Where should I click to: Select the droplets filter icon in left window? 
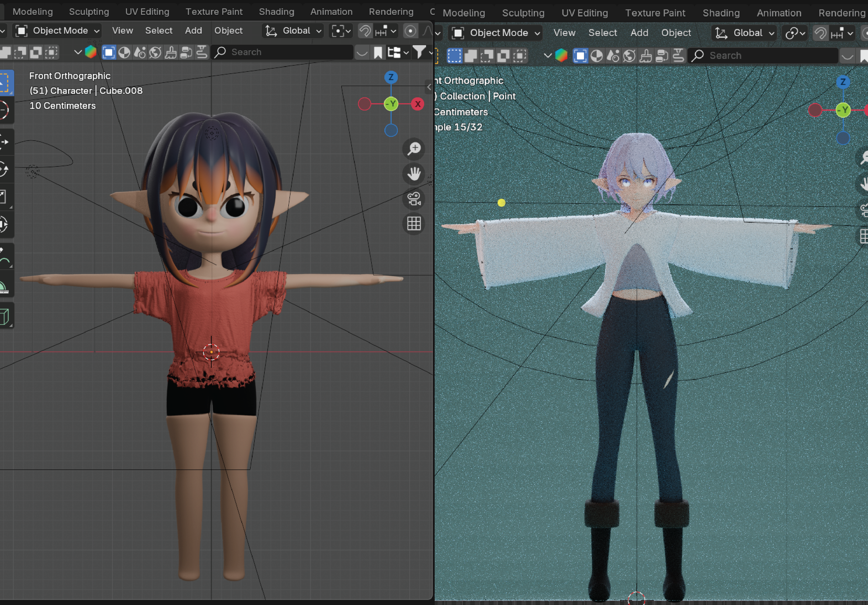click(140, 52)
